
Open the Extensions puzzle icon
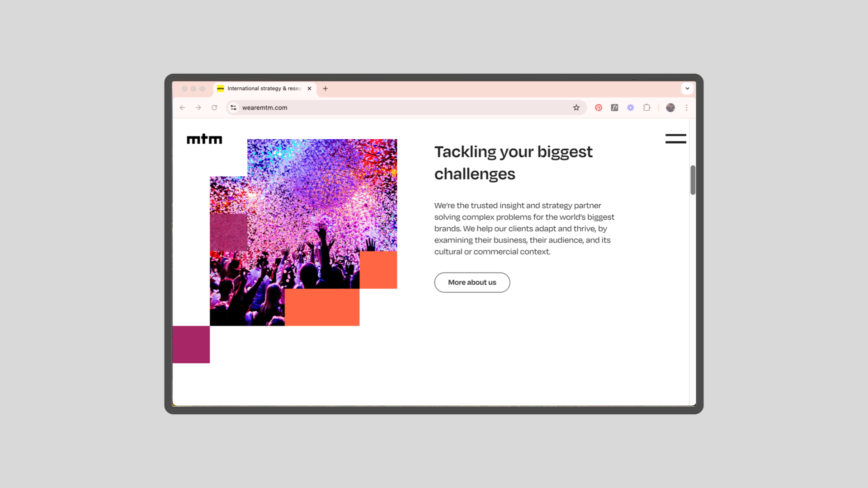646,108
